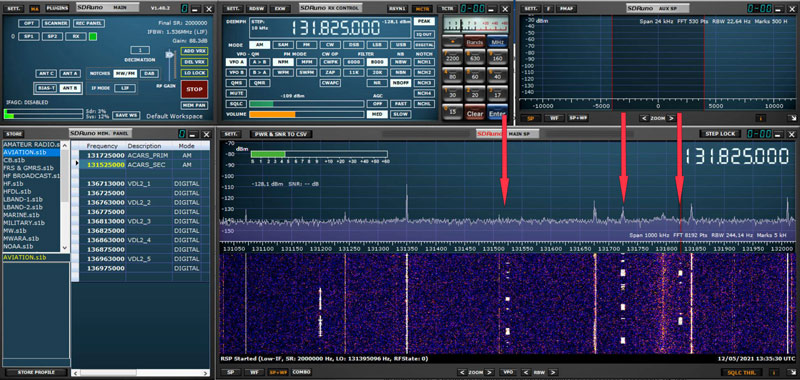Click the MEM PAN button
Screen dimensions: 800x380
click(194, 105)
